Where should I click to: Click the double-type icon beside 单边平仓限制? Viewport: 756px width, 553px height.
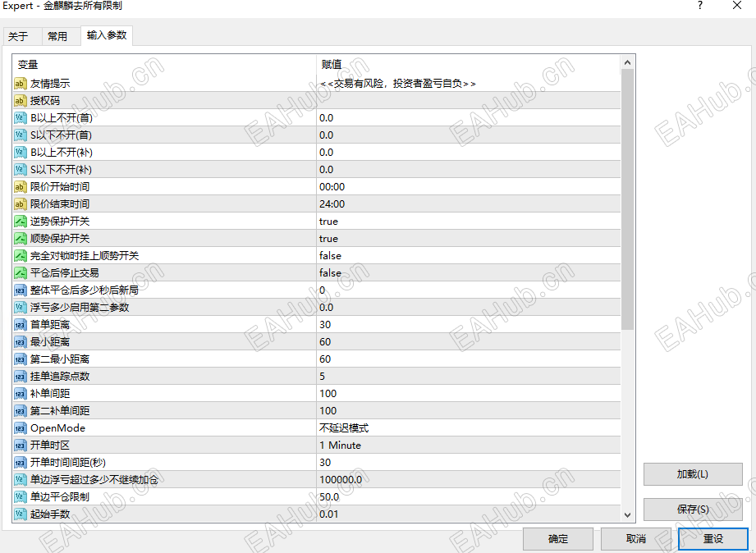coord(20,496)
